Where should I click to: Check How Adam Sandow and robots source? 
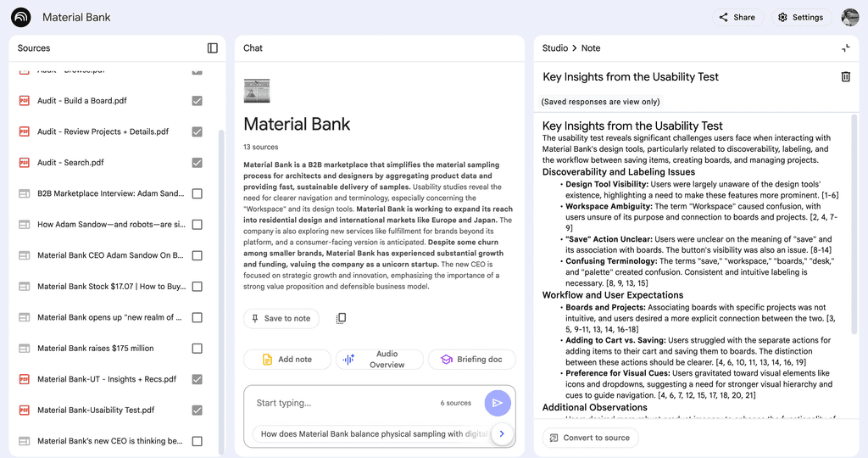pyautogui.click(x=197, y=225)
